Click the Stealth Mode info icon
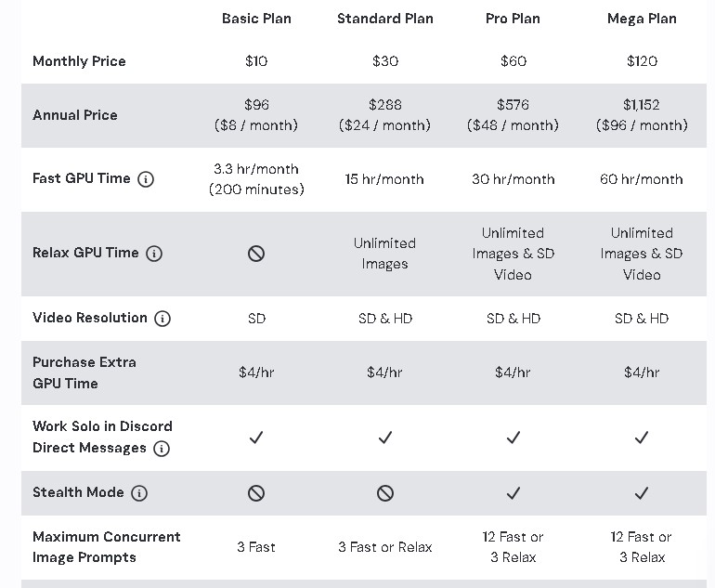The image size is (715, 588). (139, 493)
